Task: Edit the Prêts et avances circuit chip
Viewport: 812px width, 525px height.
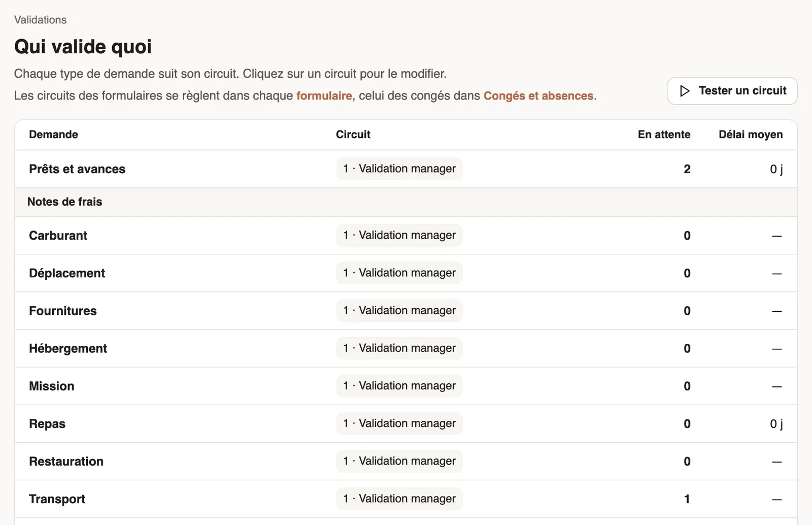Action: (399, 169)
